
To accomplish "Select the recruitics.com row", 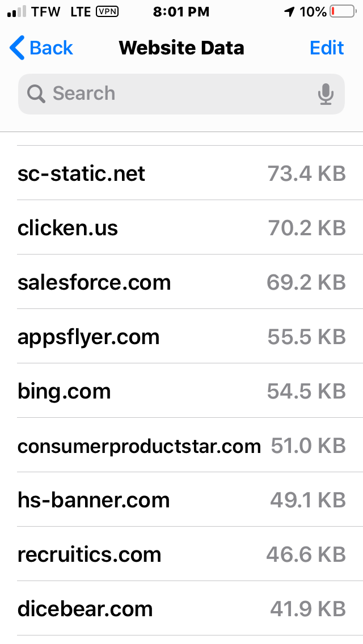I will pyautogui.click(x=181, y=554).
